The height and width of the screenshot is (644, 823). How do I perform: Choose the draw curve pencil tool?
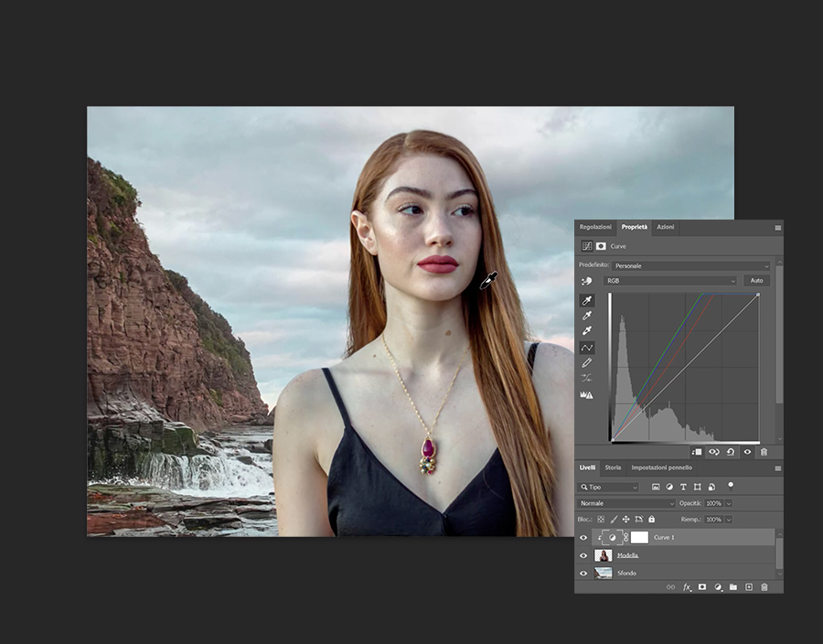[587, 362]
